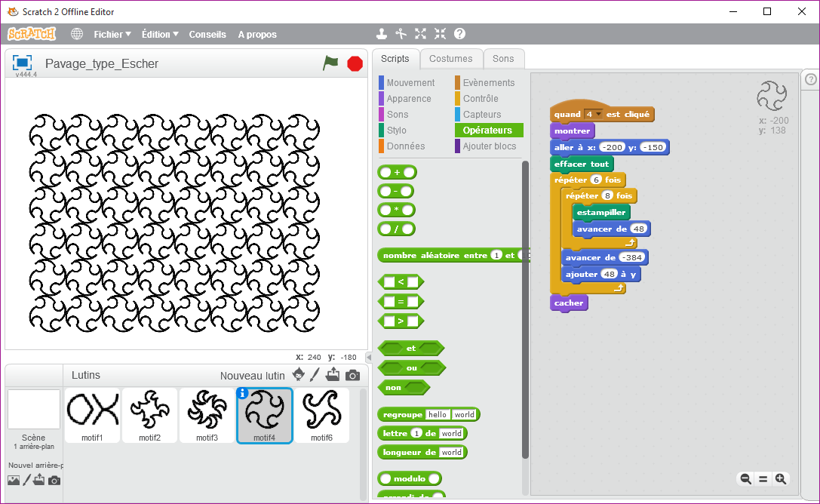Zoom in on the scripts area

(x=781, y=478)
